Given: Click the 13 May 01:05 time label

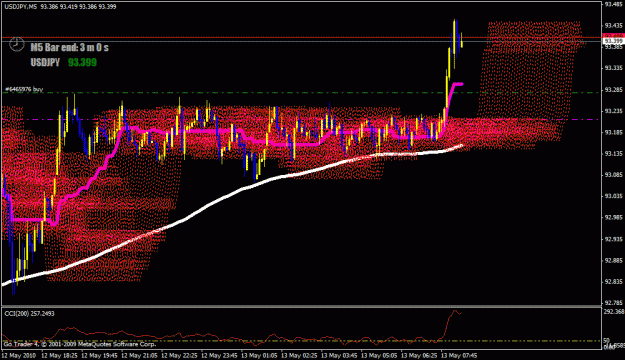Looking at the screenshot, I should click(259, 355).
